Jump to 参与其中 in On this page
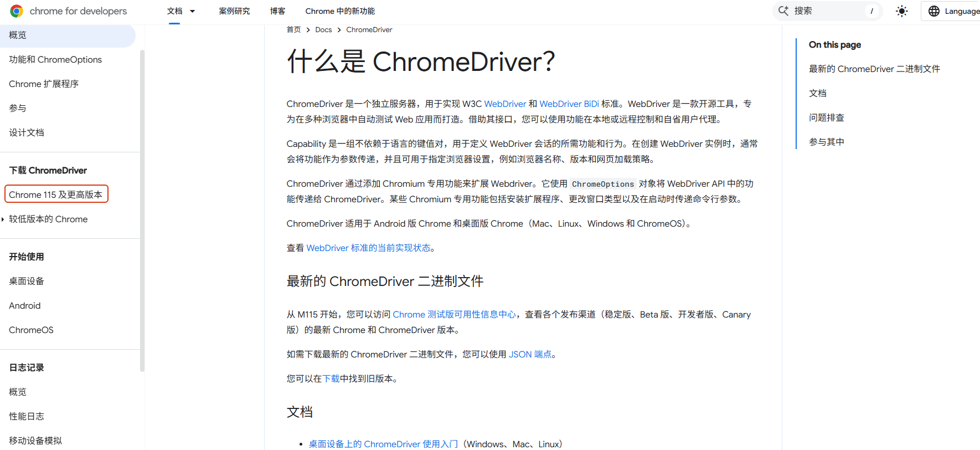 [x=827, y=142]
